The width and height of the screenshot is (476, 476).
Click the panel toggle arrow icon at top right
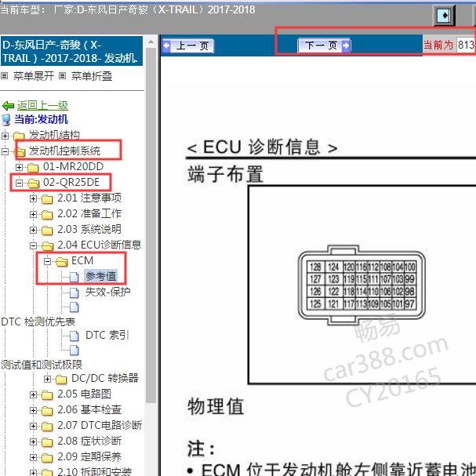[x=444, y=15]
